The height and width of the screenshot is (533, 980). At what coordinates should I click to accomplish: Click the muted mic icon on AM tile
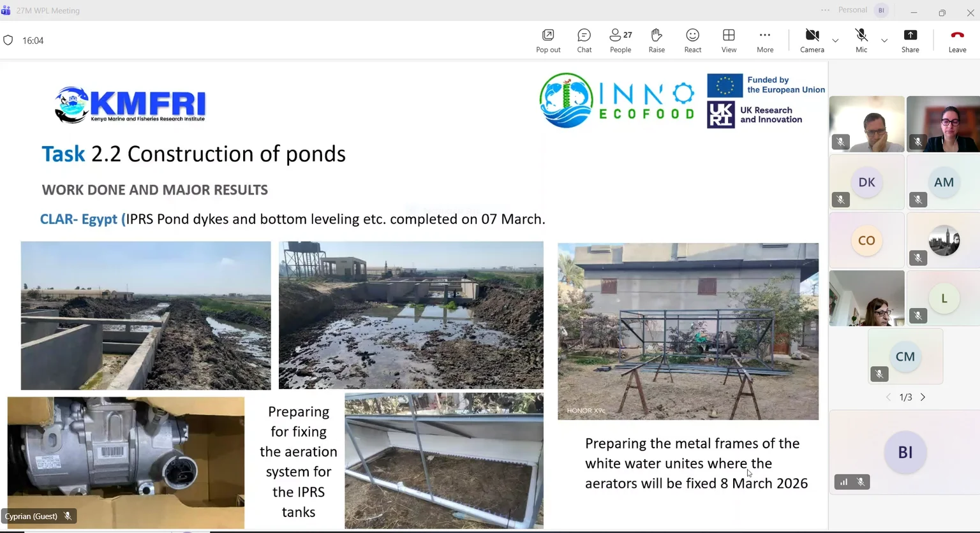click(x=917, y=200)
